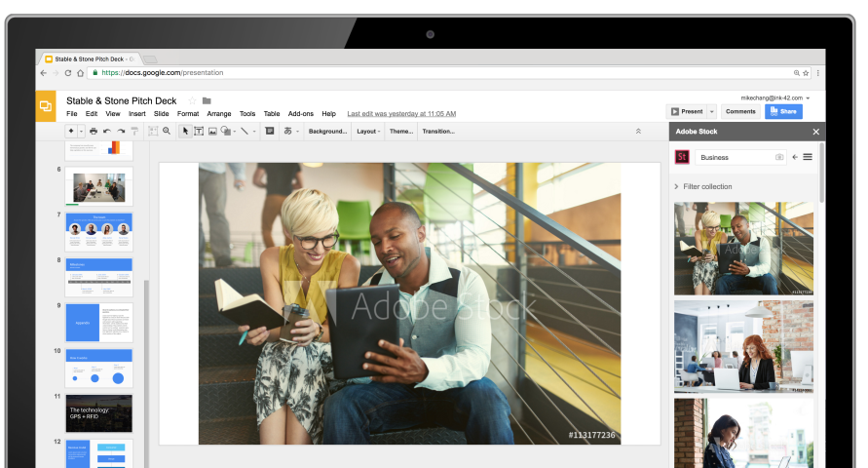Open the Format menu
Viewport: 868px width, 468px height.
pyautogui.click(x=188, y=113)
